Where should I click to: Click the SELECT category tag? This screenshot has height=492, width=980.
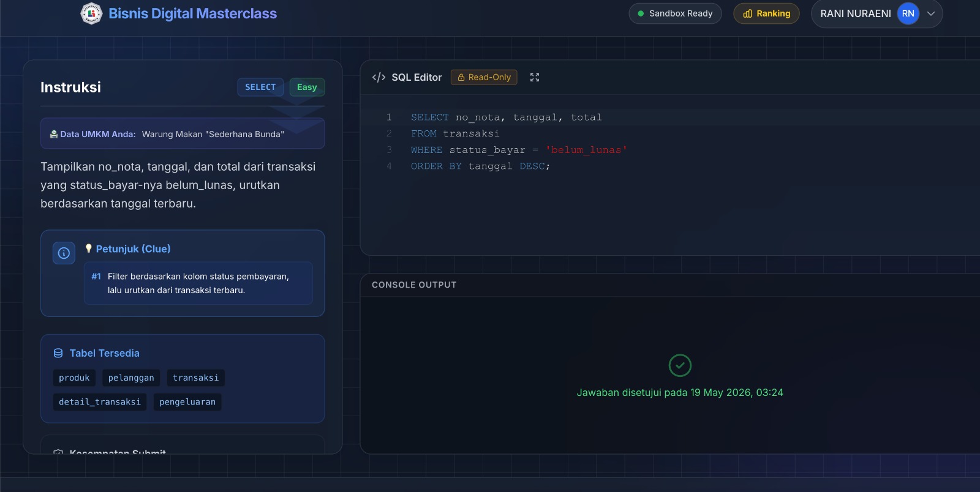tap(260, 87)
